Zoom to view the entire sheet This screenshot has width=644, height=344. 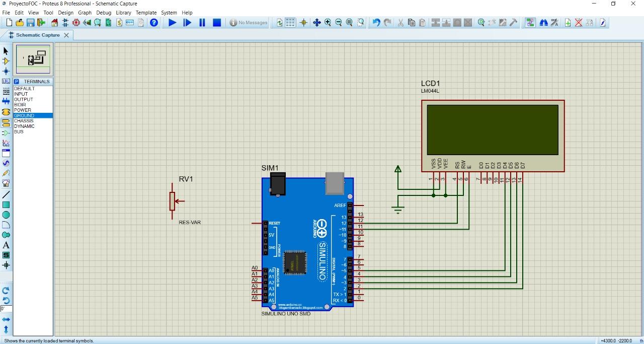point(349,23)
